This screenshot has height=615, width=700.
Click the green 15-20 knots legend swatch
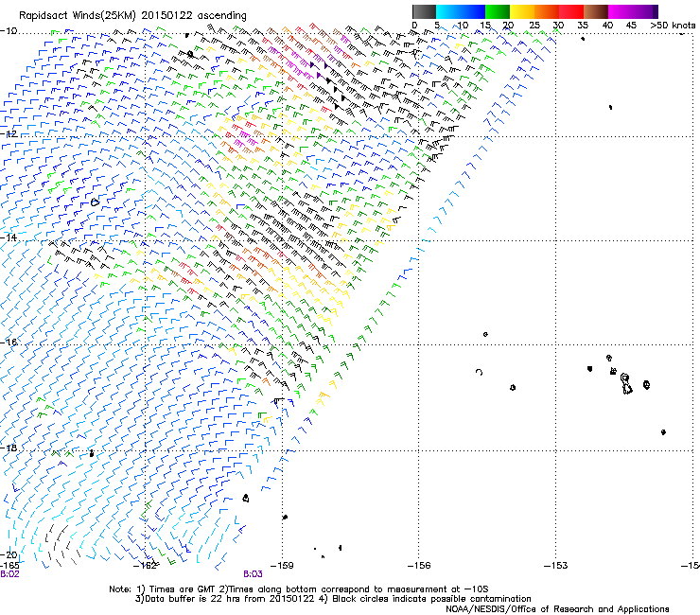point(498,11)
